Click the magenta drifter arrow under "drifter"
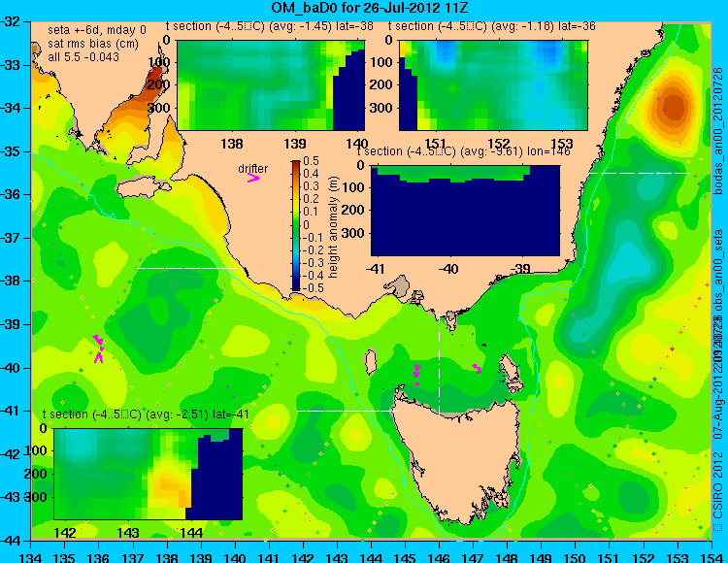 [253, 179]
